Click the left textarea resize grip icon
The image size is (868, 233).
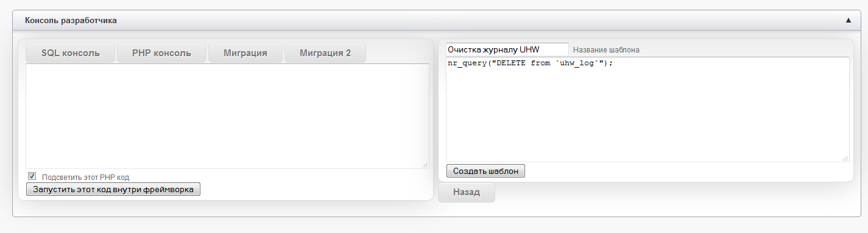425,165
